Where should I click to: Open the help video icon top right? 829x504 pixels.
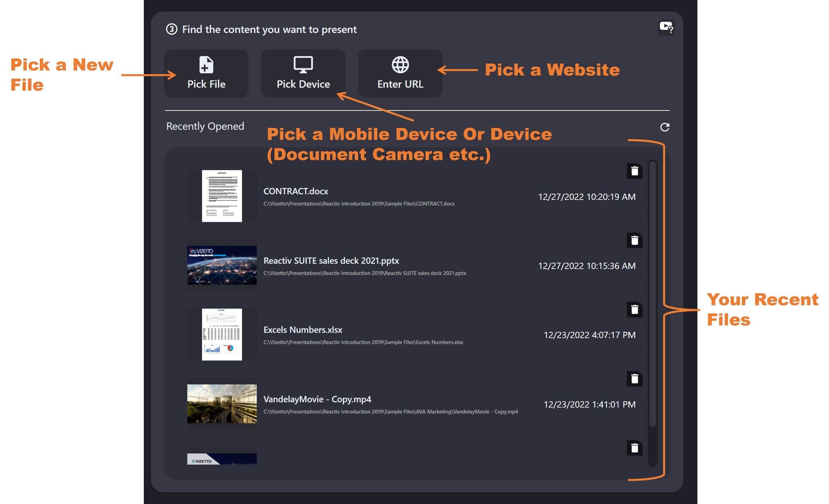(666, 28)
